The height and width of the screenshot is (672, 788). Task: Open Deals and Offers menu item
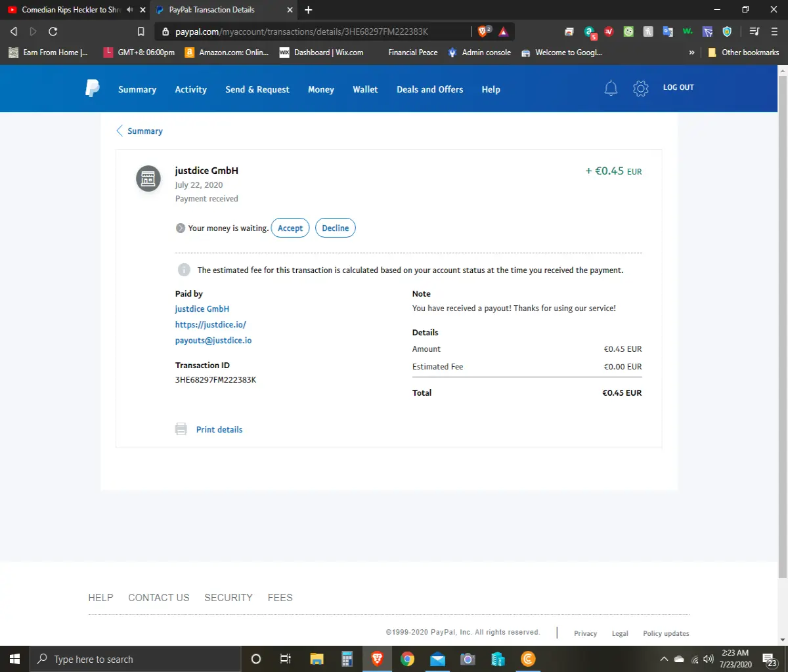pos(429,89)
